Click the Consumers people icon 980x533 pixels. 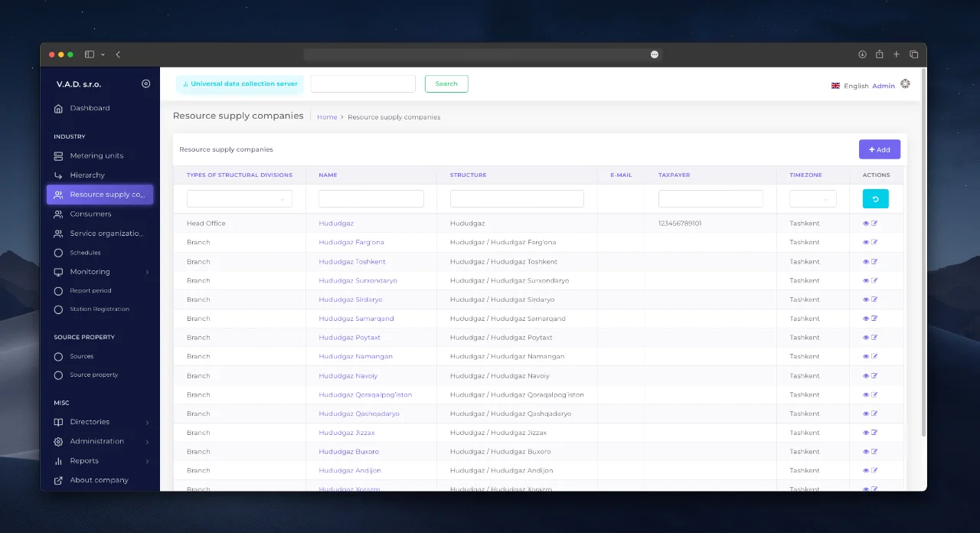[x=58, y=214]
